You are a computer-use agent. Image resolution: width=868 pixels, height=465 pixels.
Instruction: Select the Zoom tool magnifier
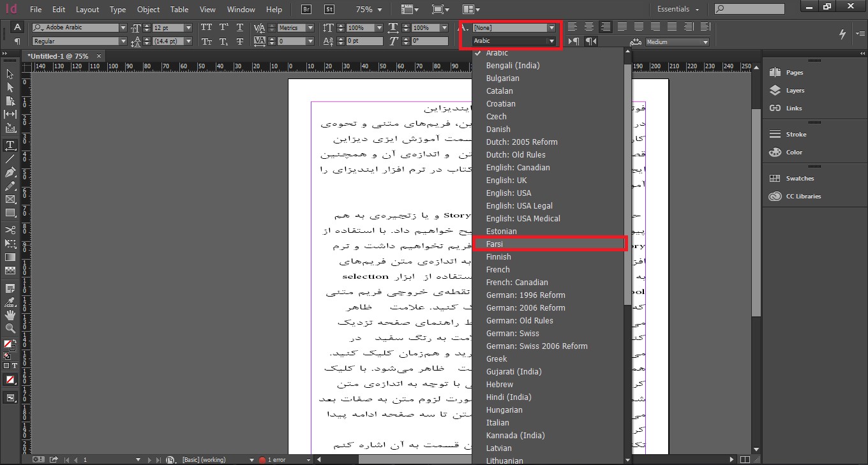pyautogui.click(x=10, y=328)
